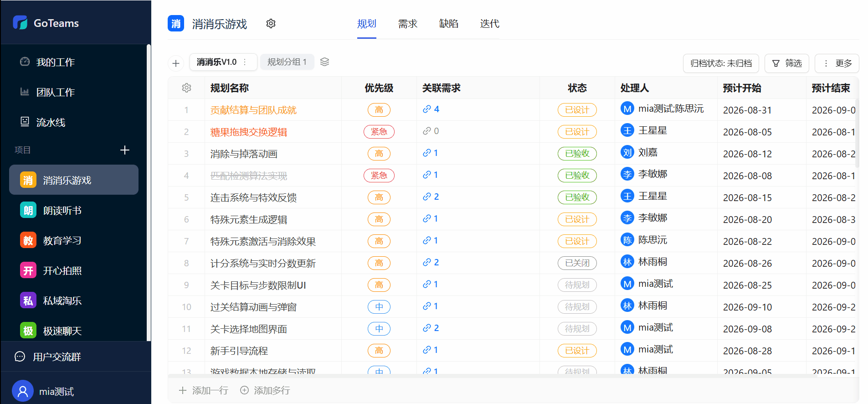Click the 筛选 filter button
This screenshot has height=404, width=868.
787,63
